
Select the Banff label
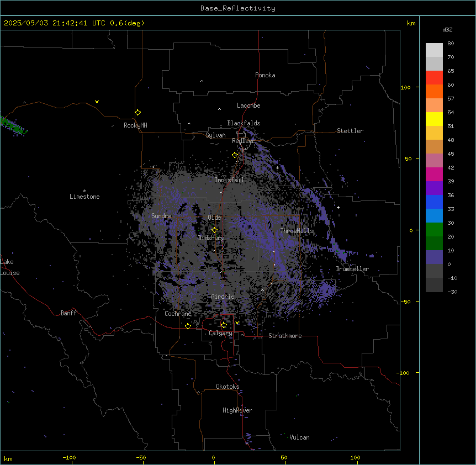(68, 313)
